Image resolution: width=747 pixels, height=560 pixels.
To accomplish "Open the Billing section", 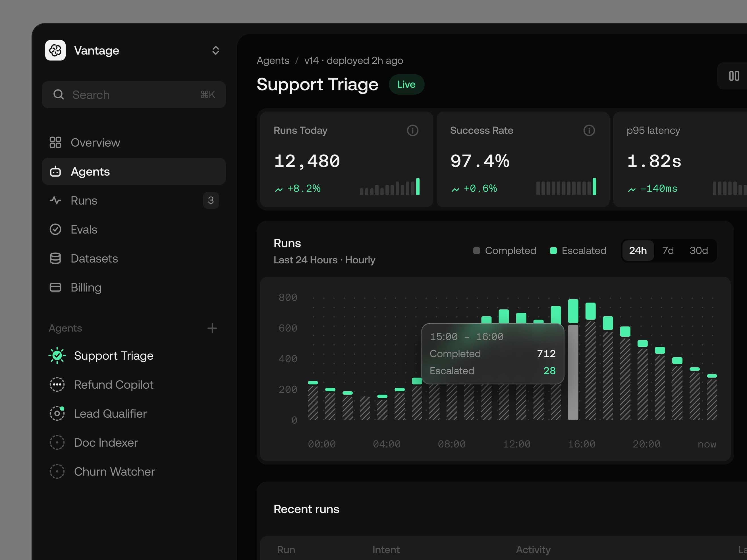I will (x=134, y=288).
